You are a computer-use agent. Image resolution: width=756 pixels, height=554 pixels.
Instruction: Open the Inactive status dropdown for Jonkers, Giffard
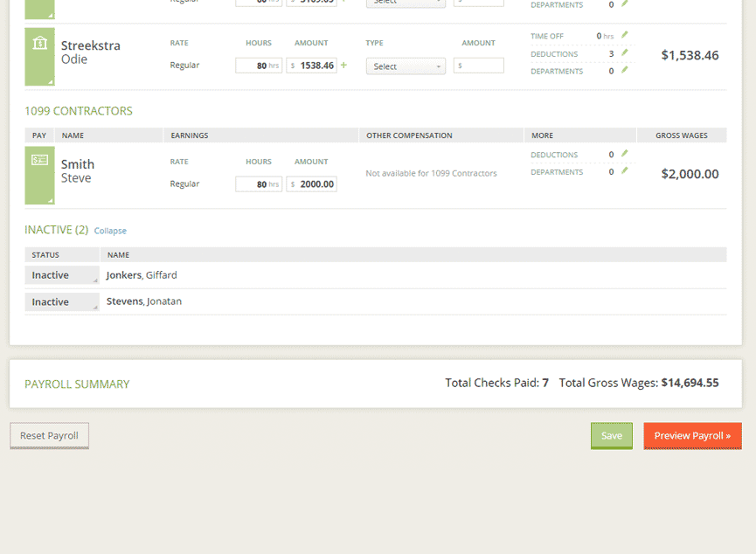(62, 275)
